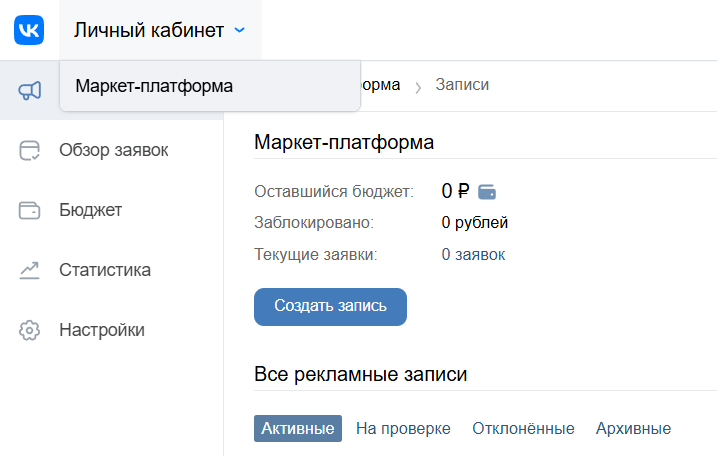
Task: Open Настройки in the sidebar
Action: point(101,330)
